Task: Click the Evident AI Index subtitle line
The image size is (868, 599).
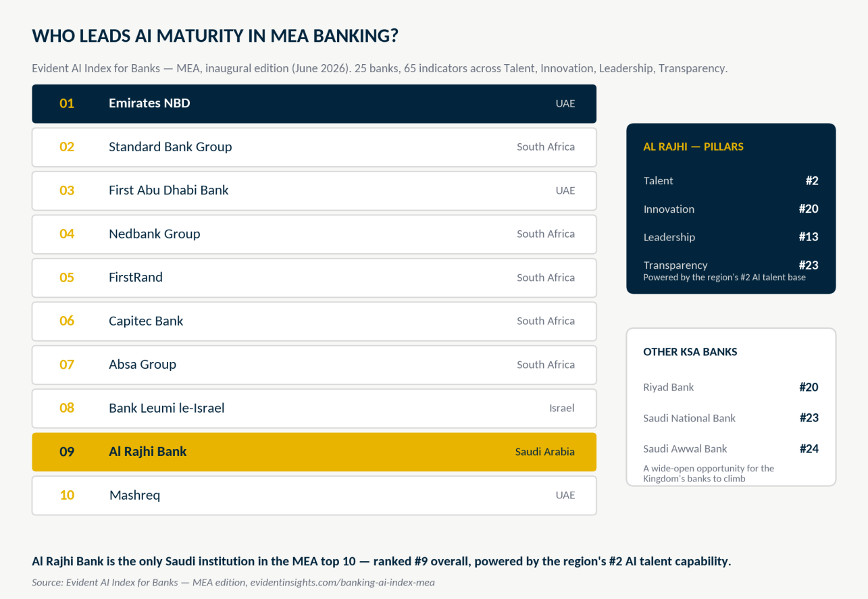Action: 380,68
